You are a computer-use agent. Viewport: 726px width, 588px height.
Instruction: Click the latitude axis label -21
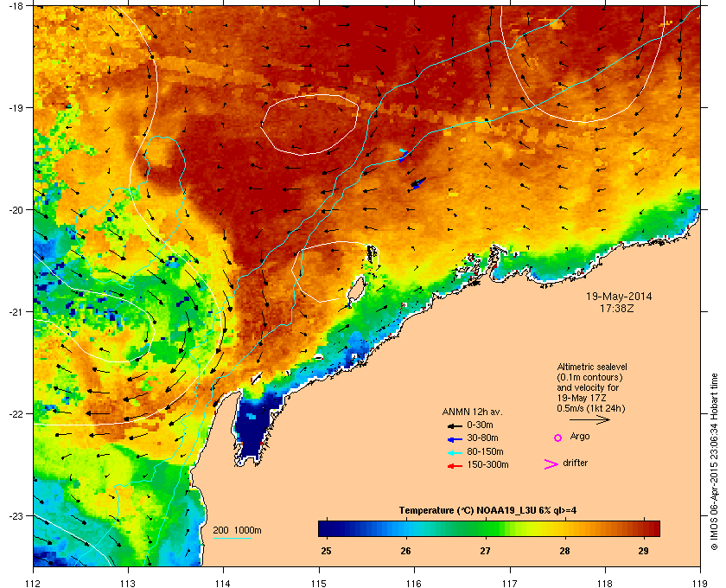coord(16,311)
